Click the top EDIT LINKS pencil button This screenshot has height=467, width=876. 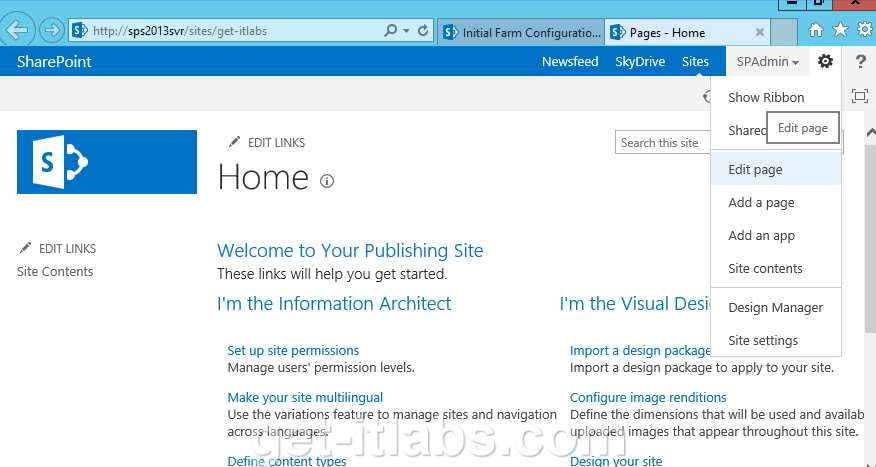tap(266, 143)
